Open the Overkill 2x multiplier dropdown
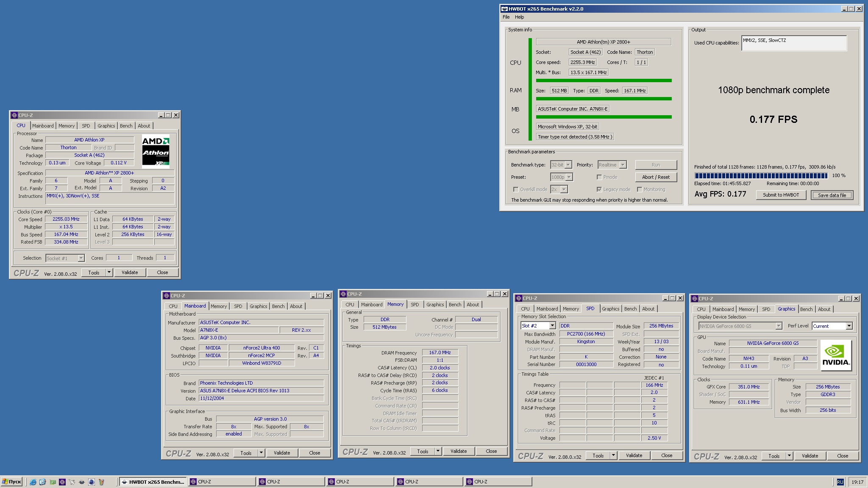The width and height of the screenshot is (868, 488). (x=559, y=189)
